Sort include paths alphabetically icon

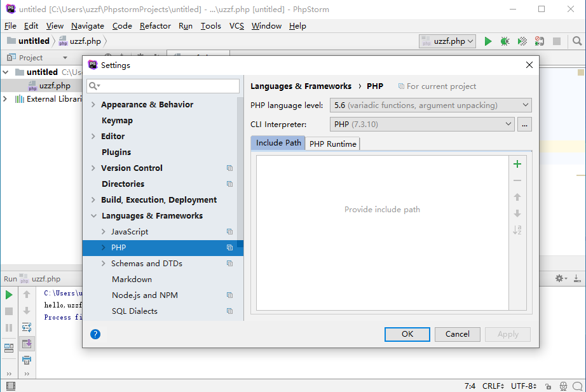click(x=517, y=230)
